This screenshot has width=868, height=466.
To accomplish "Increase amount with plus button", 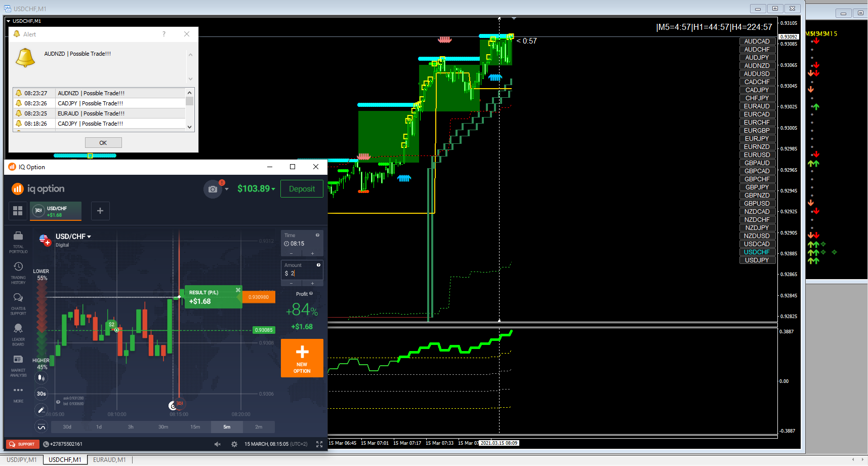I will 312,283.
